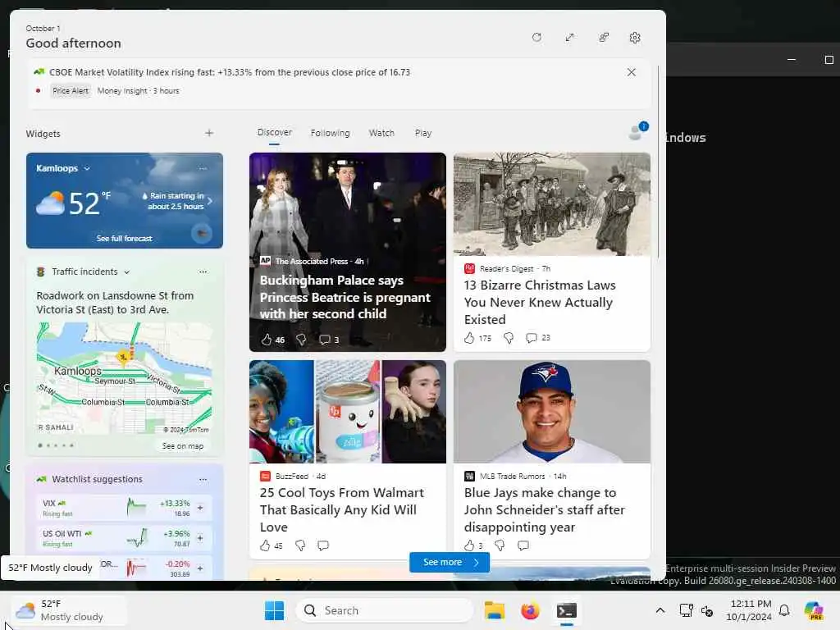Screen dimensions: 840x630
Task: Open the CBOE Market Volatility headline
Action: click(x=230, y=72)
